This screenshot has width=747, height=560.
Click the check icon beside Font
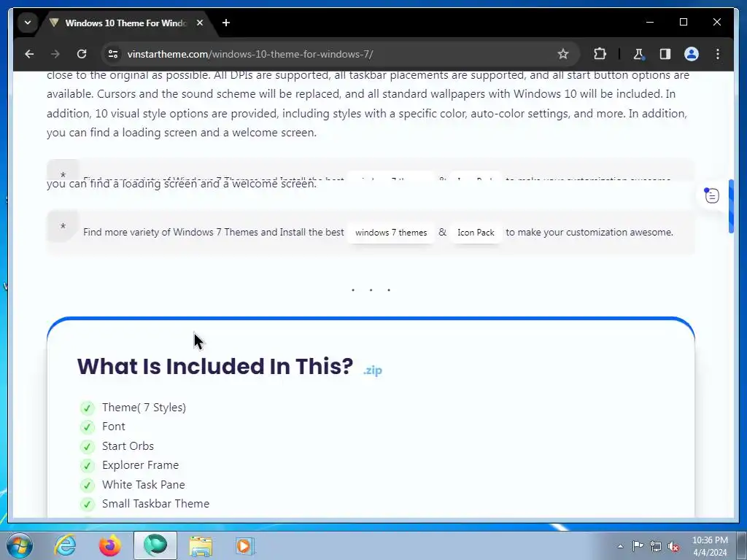pos(88,427)
